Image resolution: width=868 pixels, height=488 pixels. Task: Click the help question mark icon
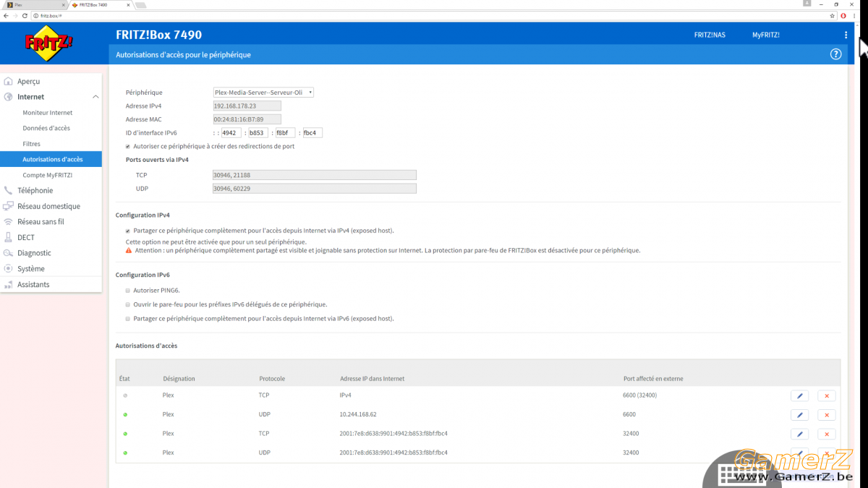coord(836,54)
